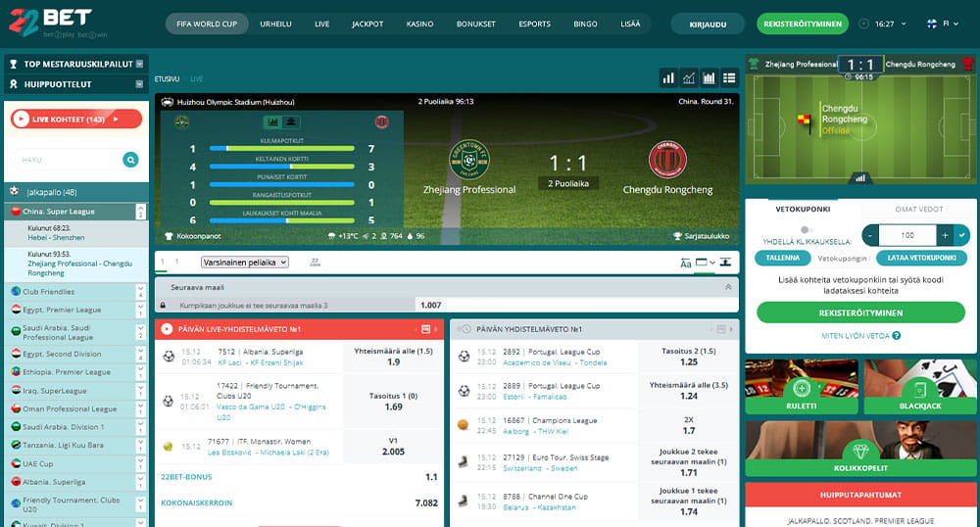
Task: Click the stadium icon beside Huizhou Olympic Stadium
Action: click(x=167, y=102)
